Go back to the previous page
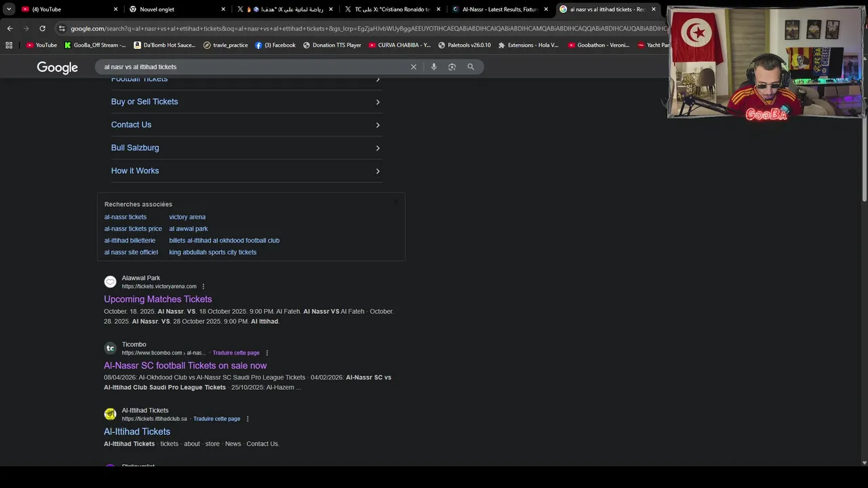This screenshot has width=868, height=488. 9,28
